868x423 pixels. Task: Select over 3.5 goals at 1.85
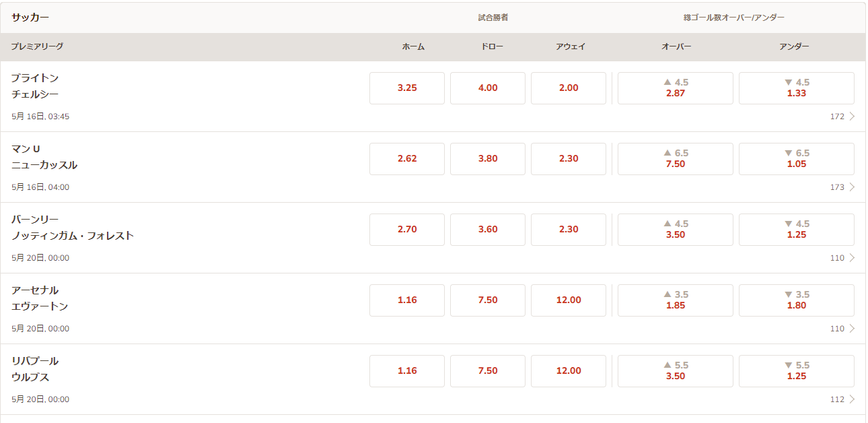[x=676, y=300]
